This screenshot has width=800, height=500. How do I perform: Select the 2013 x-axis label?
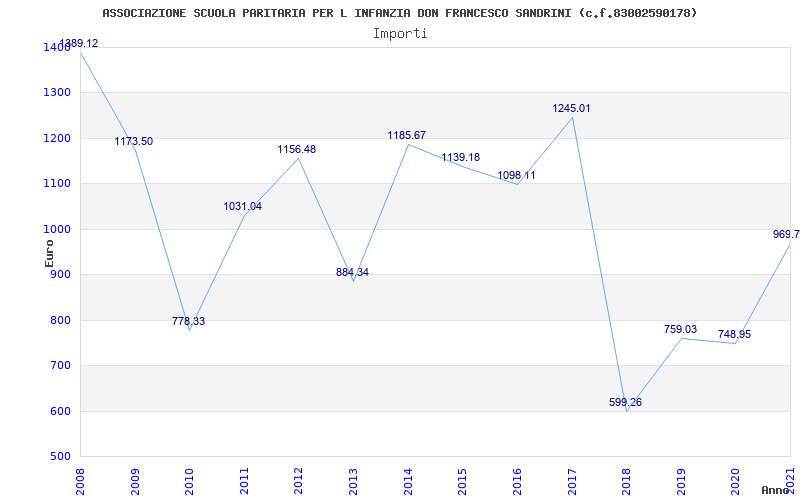[354, 482]
